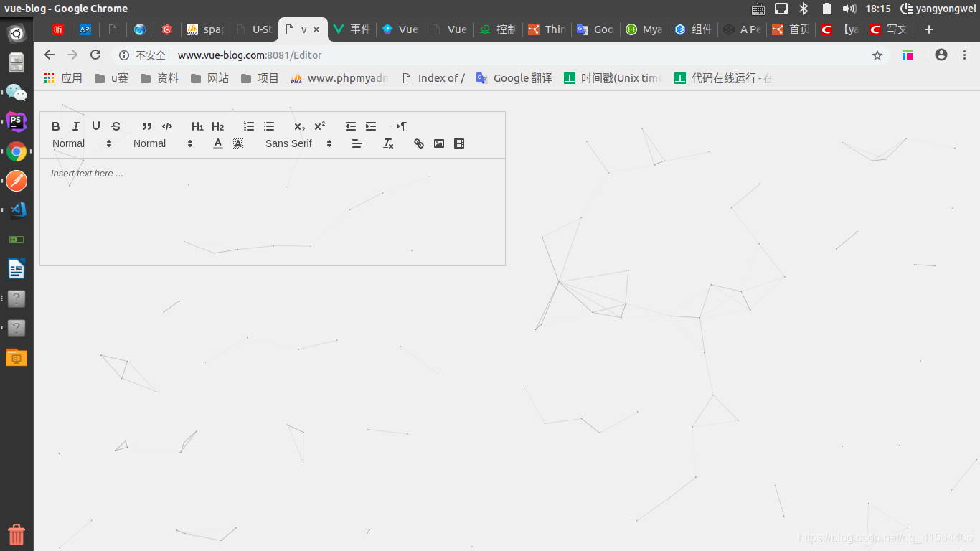Toggle bold formatting in the editor

coord(56,126)
